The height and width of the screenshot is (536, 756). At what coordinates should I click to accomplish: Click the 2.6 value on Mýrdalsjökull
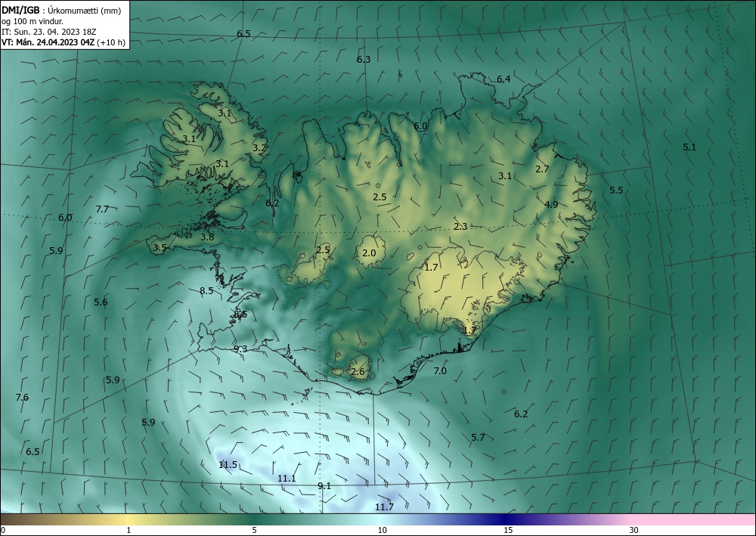358,372
